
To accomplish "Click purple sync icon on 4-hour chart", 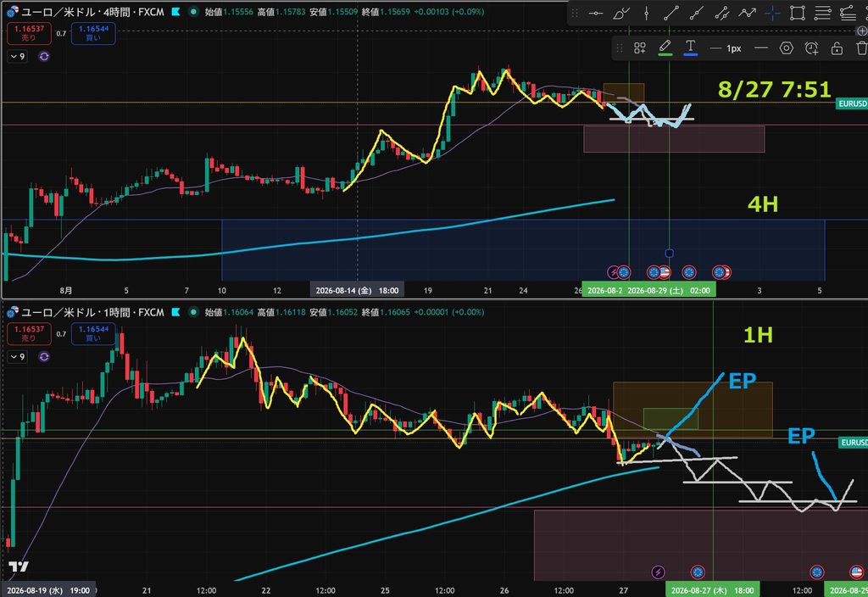I will point(44,56).
